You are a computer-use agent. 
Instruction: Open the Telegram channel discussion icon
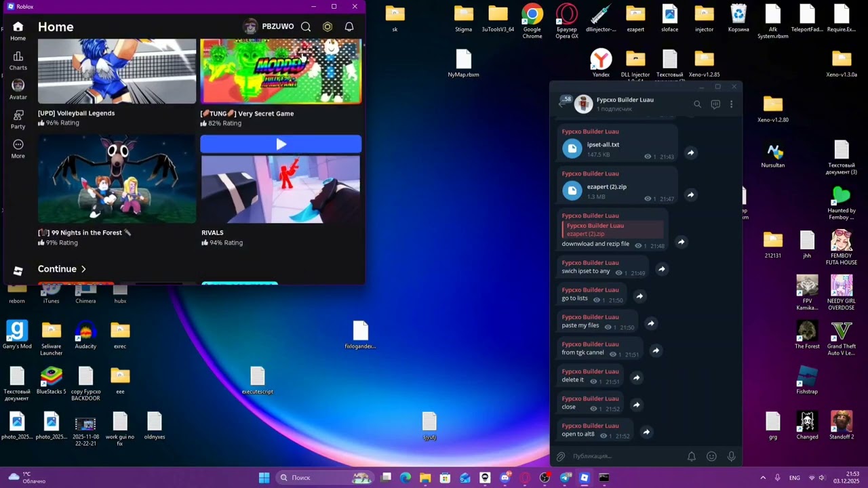point(715,104)
